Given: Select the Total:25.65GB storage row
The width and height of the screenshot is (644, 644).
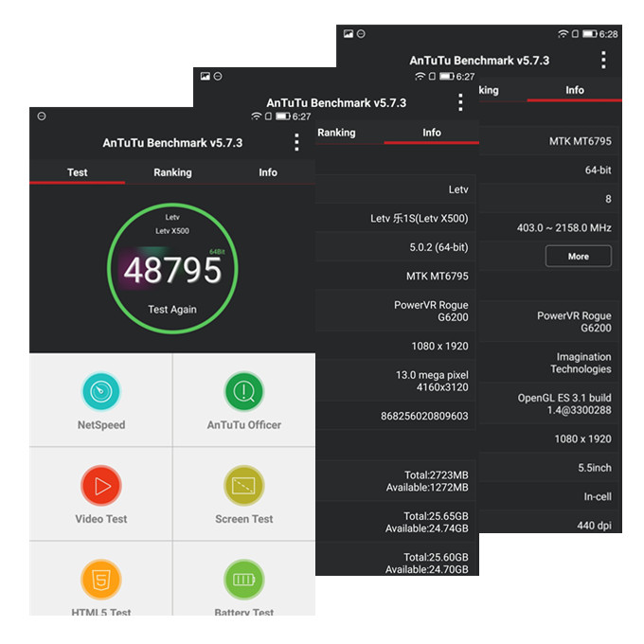Looking at the screenshot, I should pyautogui.click(x=396, y=522).
